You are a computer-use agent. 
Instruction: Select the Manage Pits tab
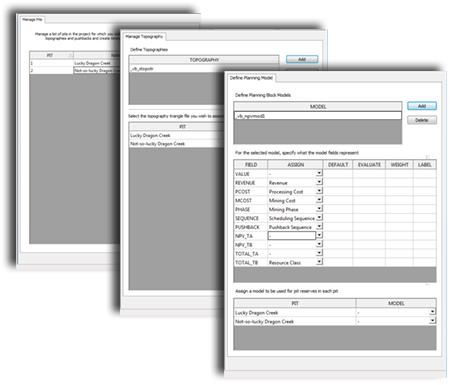(x=32, y=19)
